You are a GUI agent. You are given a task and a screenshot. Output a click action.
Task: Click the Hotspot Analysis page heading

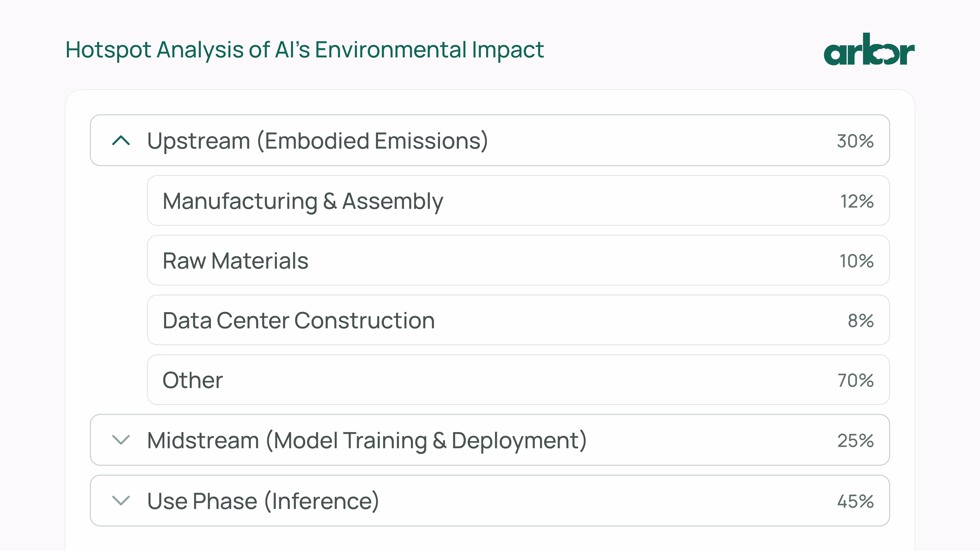[304, 49]
